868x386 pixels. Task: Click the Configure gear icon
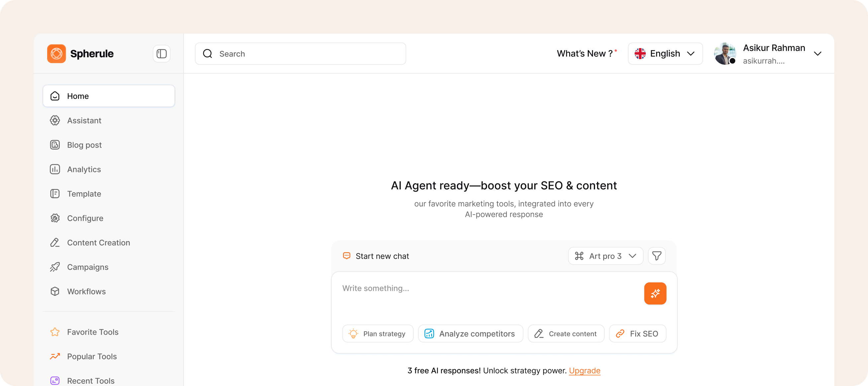coord(55,218)
